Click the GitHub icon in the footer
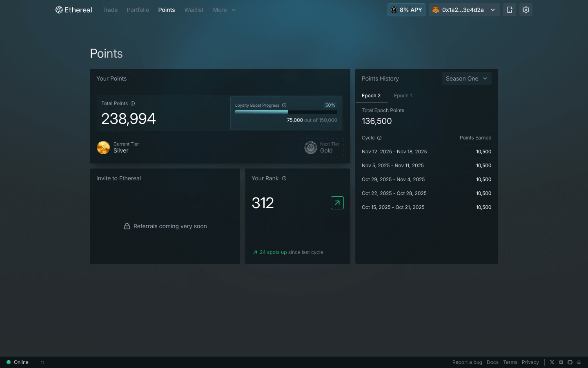The height and width of the screenshot is (368, 588). 570,362
